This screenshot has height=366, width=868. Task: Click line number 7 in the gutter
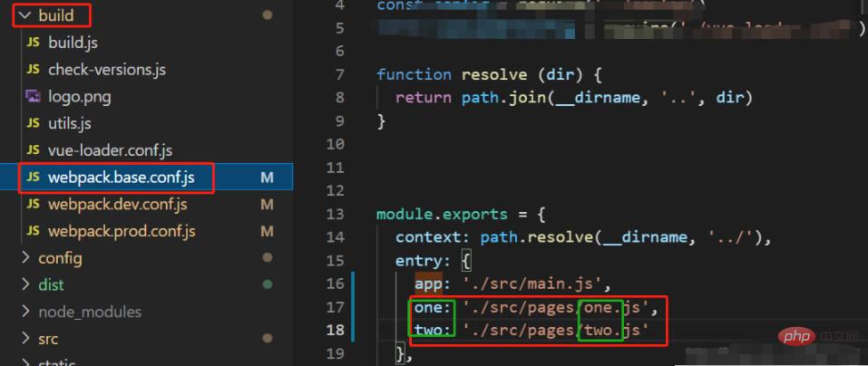[x=339, y=74]
